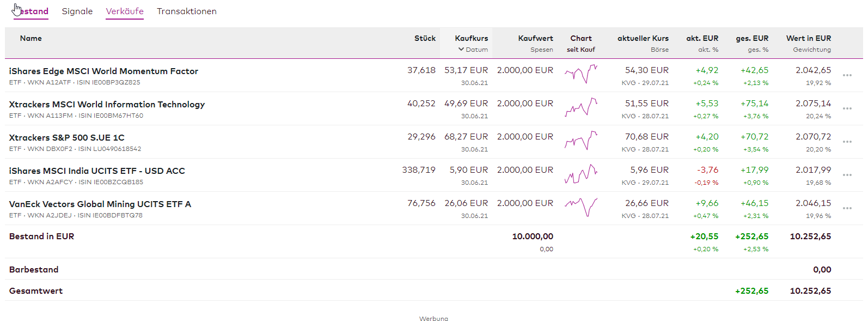The image size is (868, 321).
Task: Sort table by Kaufkurs column header
Action: pyautogui.click(x=471, y=38)
